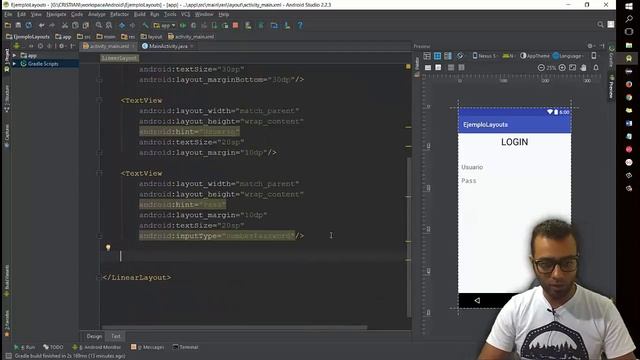The image size is (640, 360).
Task: Collapse the closing LinearLayout fold marker
Action: pyautogui.click(x=99, y=278)
